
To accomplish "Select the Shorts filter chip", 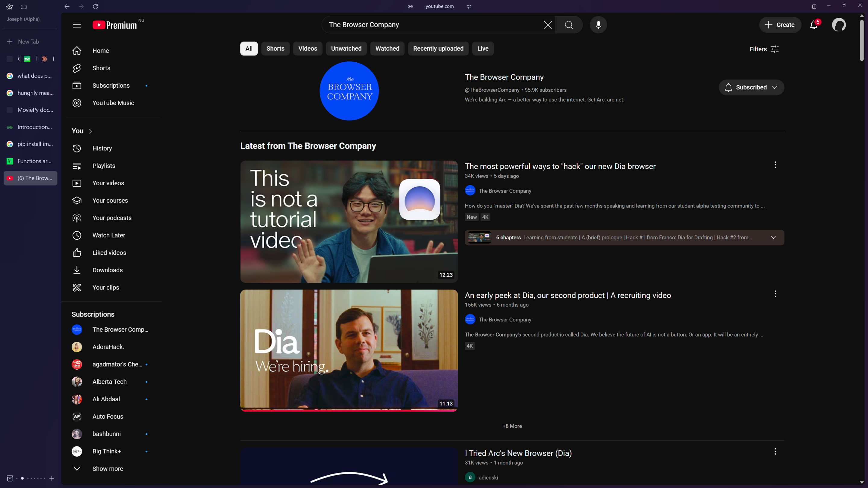I will [275, 48].
